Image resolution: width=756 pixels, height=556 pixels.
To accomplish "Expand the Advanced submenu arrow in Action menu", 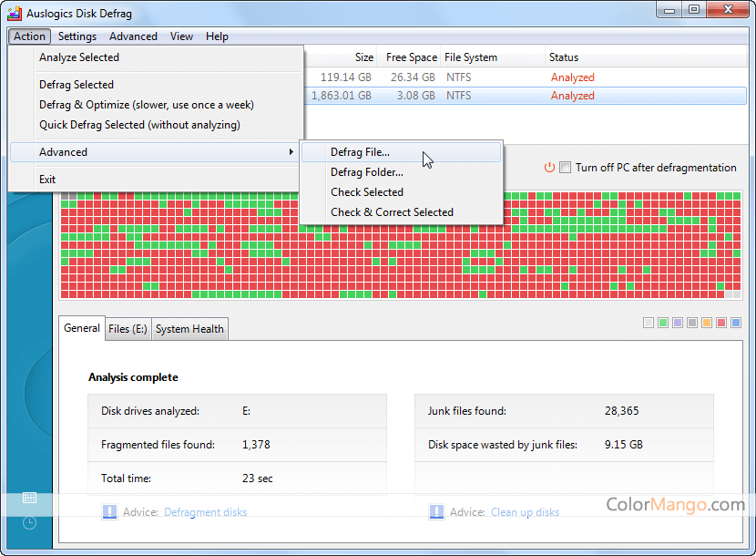I will tap(291, 152).
